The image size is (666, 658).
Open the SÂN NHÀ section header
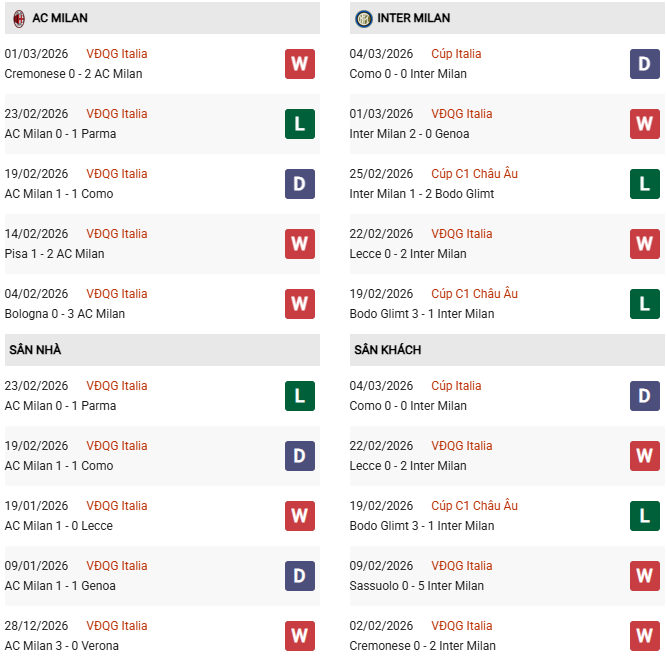coord(36,350)
